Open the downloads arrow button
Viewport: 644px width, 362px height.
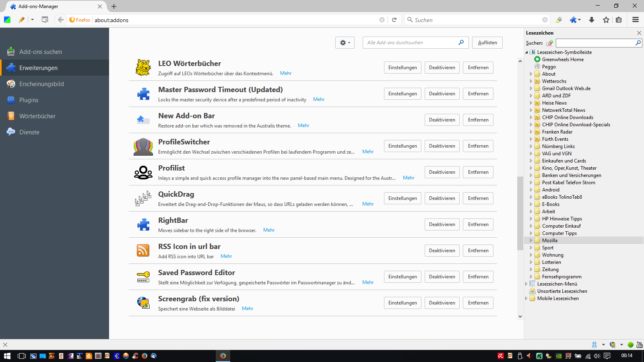(592, 20)
